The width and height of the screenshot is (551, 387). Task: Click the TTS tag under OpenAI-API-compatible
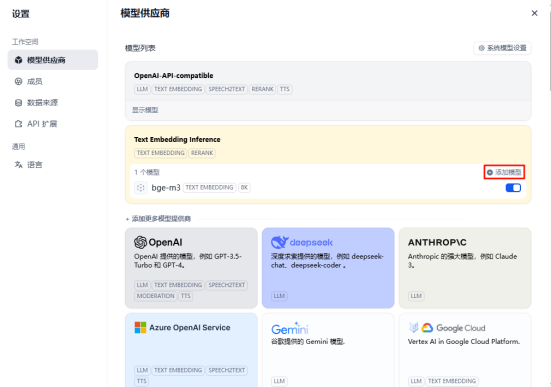point(285,89)
